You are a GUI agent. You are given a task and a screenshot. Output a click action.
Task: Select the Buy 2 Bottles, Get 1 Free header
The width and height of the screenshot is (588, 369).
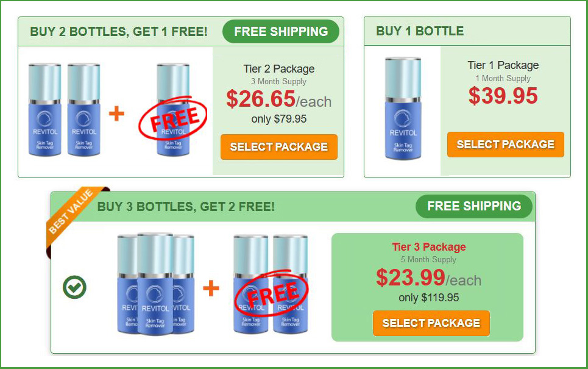(118, 32)
